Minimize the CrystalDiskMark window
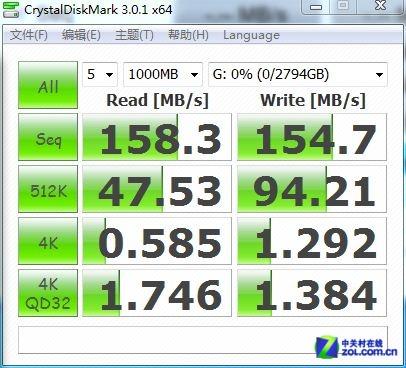 click(x=316, y=7)
